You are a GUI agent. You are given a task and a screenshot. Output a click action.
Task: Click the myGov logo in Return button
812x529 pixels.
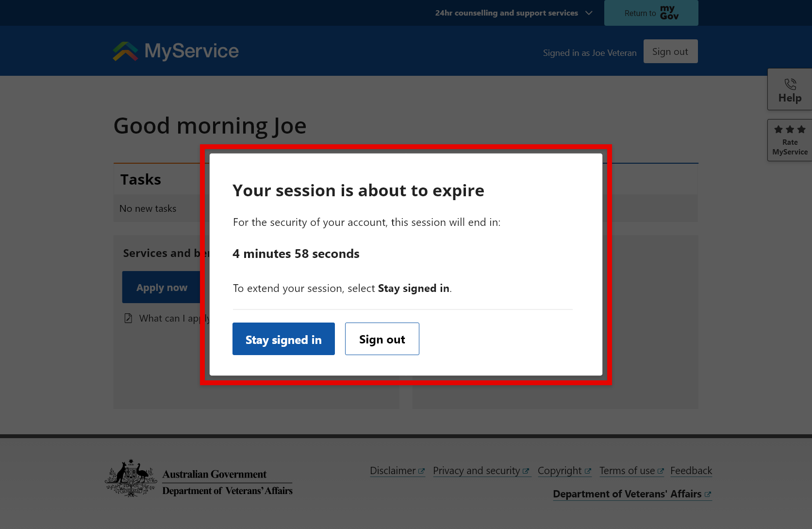tap(669, 13)
